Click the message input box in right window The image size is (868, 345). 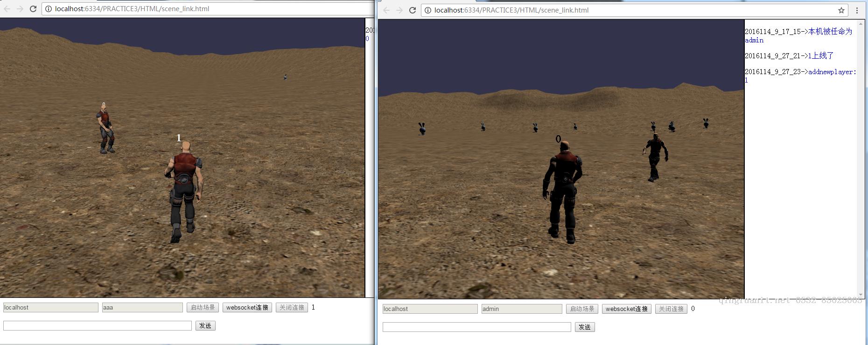(x=477, y=327)
